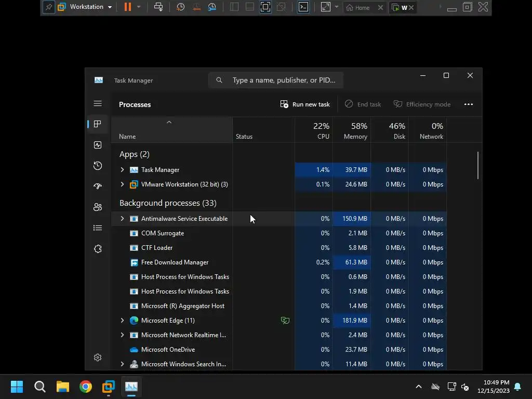Select the Processes page icon in sidebar
532x399 pixels.
98,124
